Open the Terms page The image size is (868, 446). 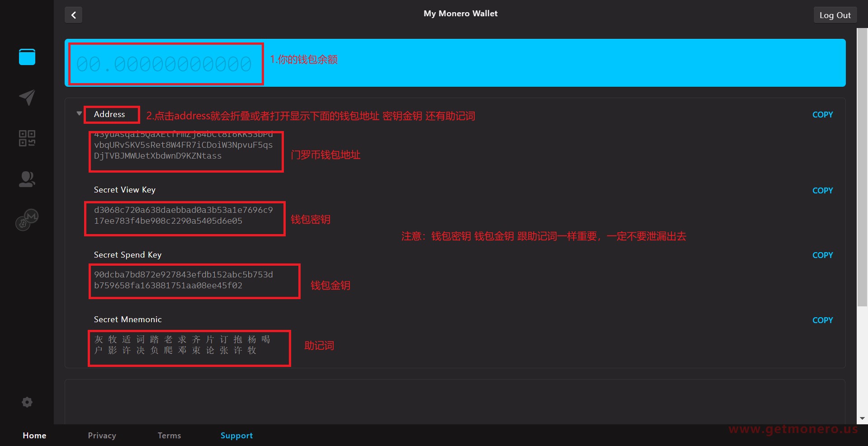point(169,436)
